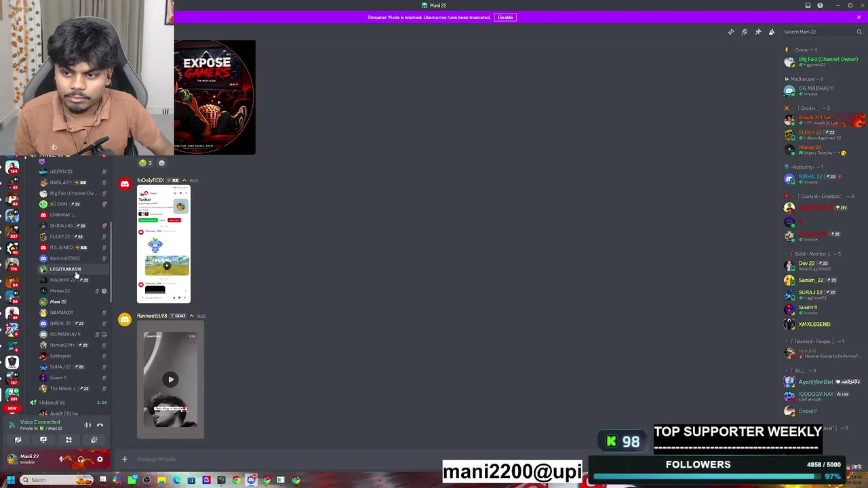The image size is (868, 488).
Task: Open SURAJ 22 in member list
Action: pos(822,294)
